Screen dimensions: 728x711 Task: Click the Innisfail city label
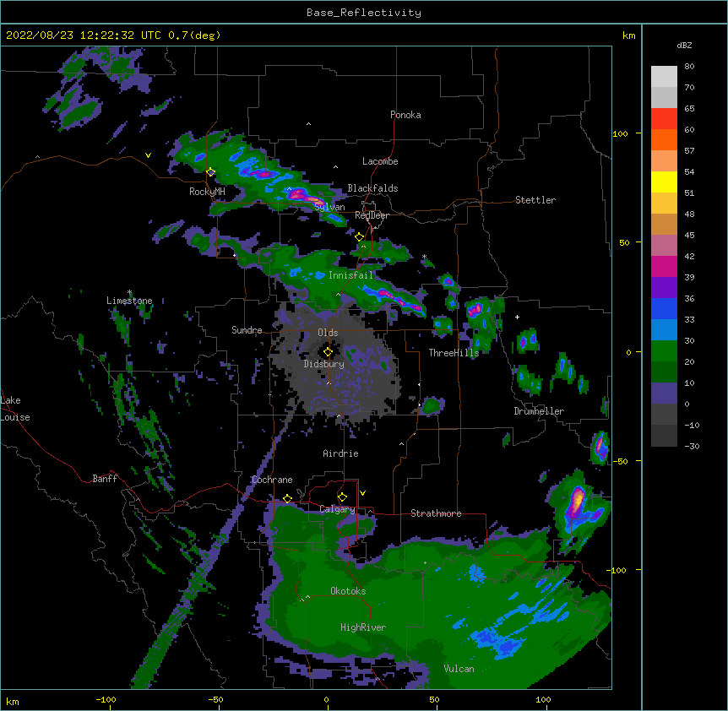[x=350, y=275]
